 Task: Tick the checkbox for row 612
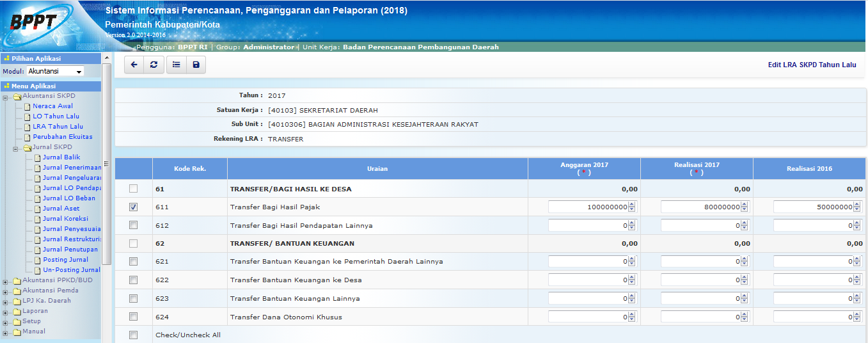coord(133,225)
